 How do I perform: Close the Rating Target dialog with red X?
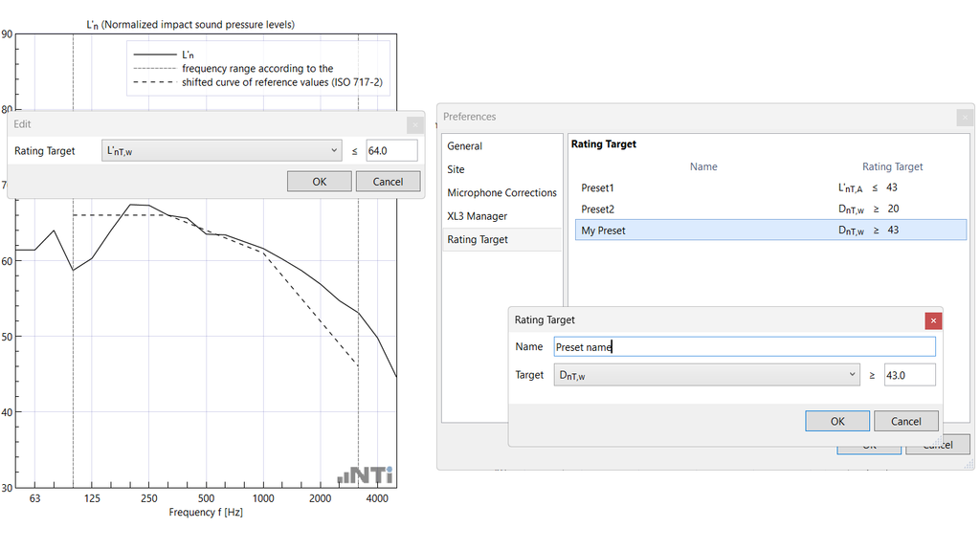933,320
